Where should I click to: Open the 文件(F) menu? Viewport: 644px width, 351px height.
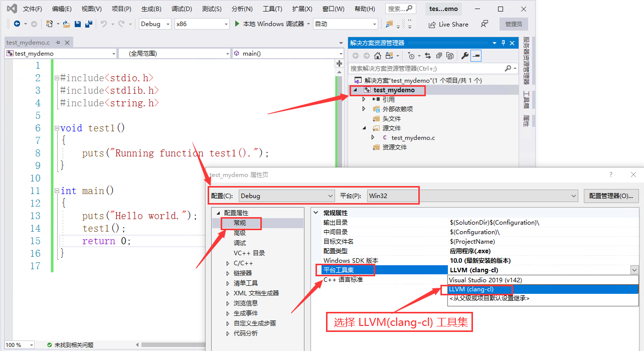point(33,9)
